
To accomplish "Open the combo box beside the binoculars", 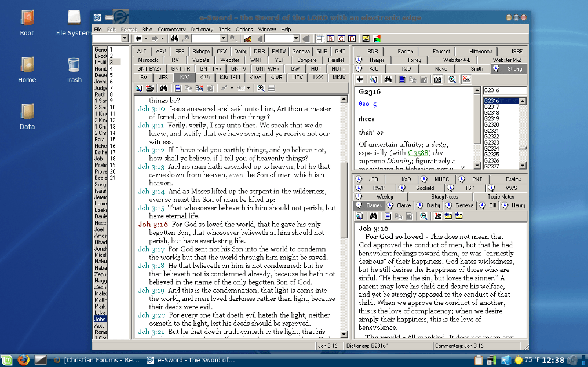I will (209, 38).
